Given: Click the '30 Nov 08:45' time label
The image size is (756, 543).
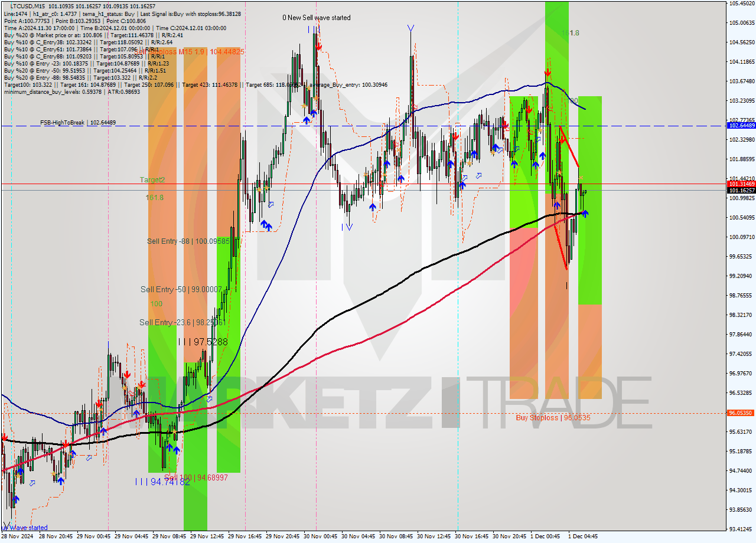Looking at the screenshot, I should [x=396, y=537].
